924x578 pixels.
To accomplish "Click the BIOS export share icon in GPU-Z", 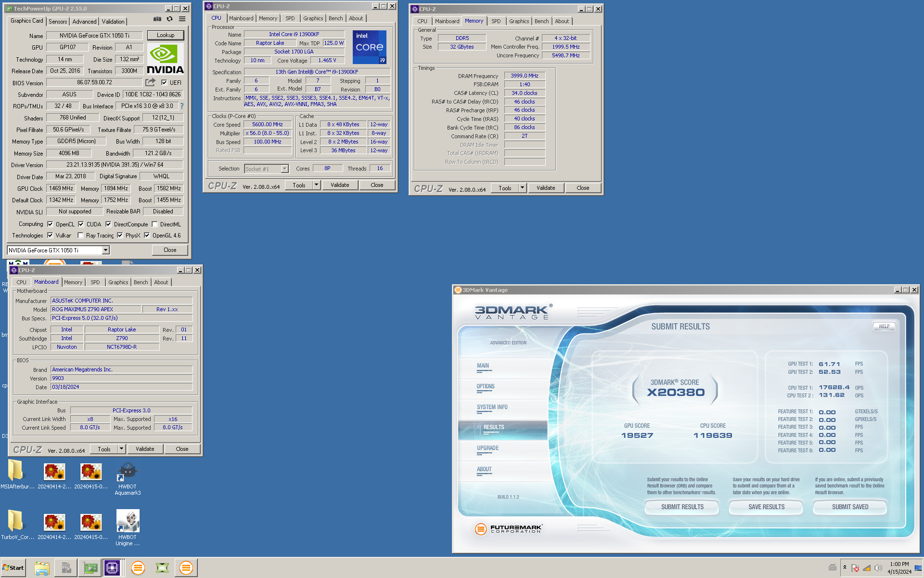I will point(151,82).
